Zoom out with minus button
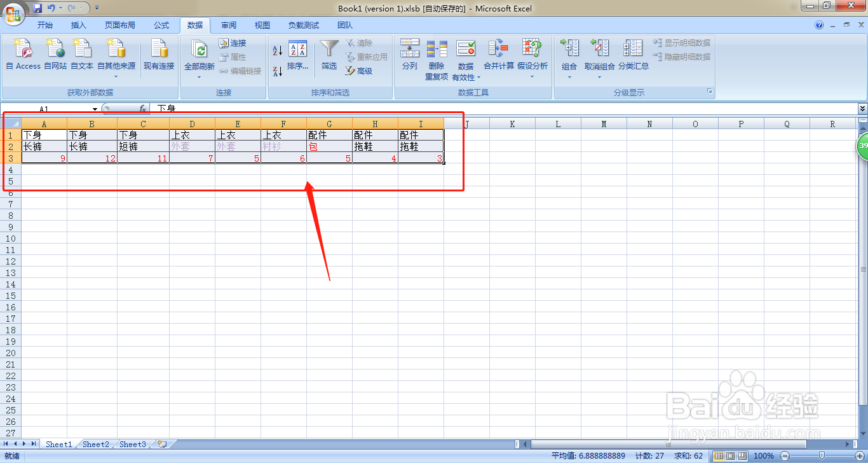The image size is (868, 463). (784, 456)
